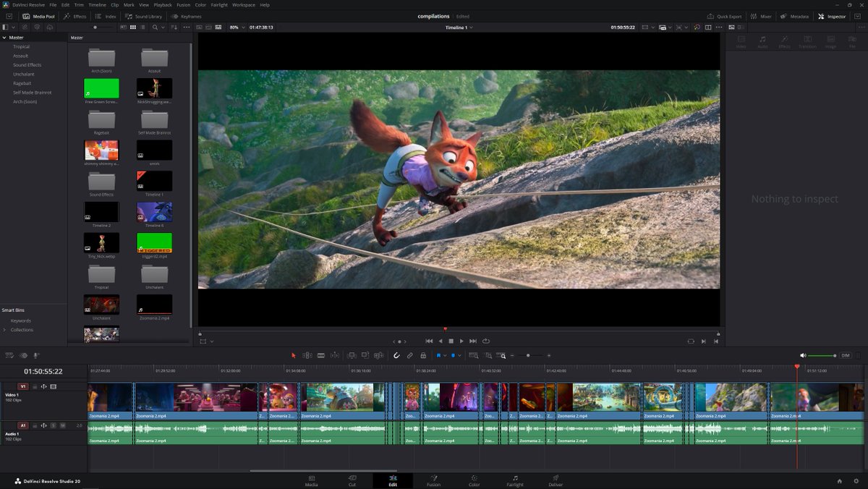The width and height of the screenshot is (868, 489).
Task: Click the DIM audio button
Action: tap(845, 355)
